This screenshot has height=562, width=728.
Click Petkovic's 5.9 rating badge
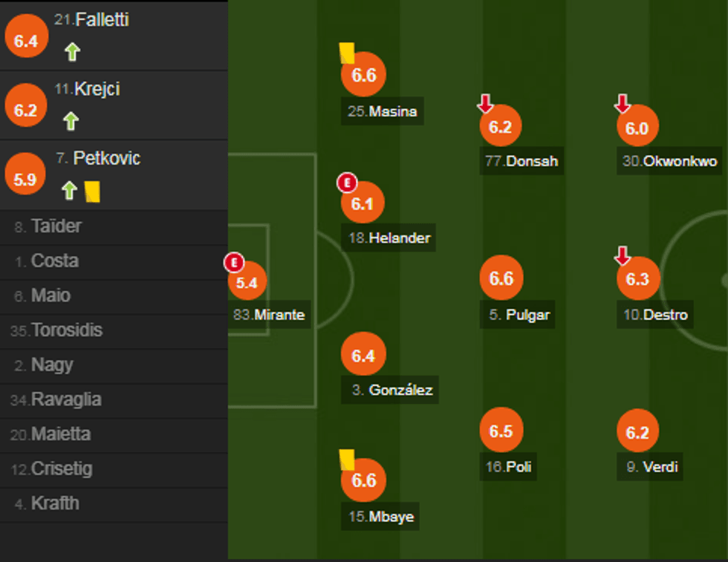tap(25, 178)
